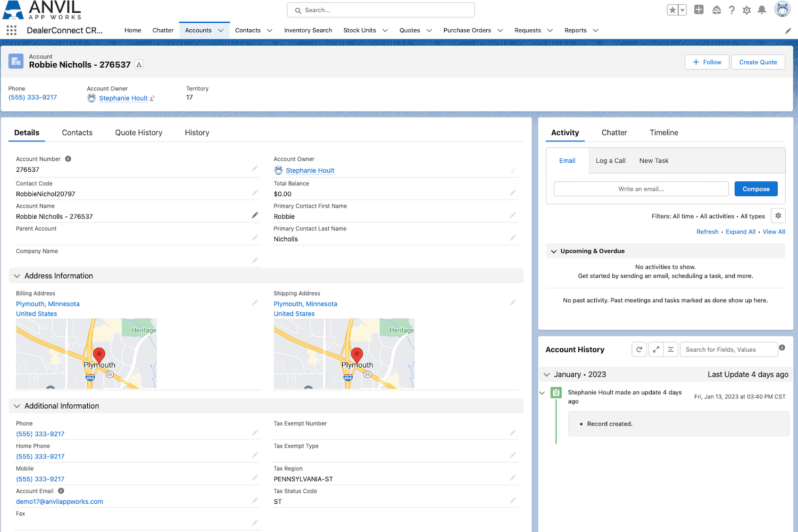
Task: Open the user profile avatar
Action: tap(783, 10)
